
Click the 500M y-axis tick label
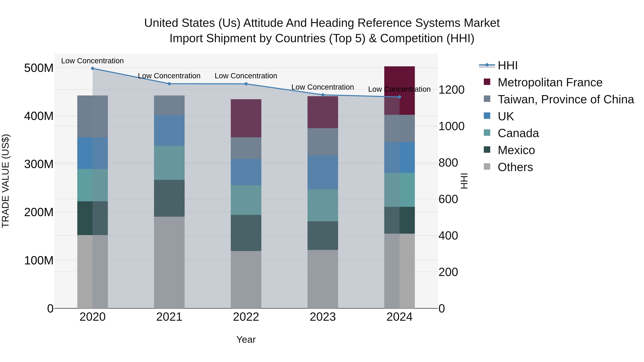click(39, 68)
